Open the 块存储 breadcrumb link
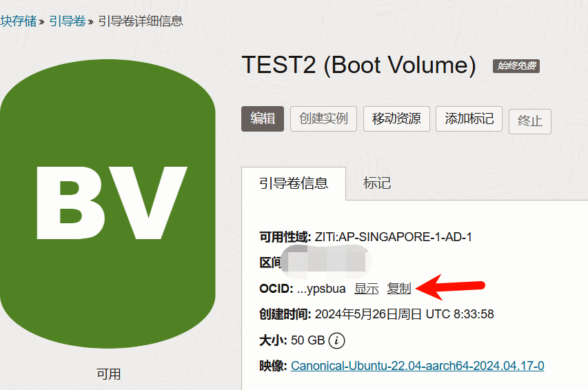 point(19,21)
